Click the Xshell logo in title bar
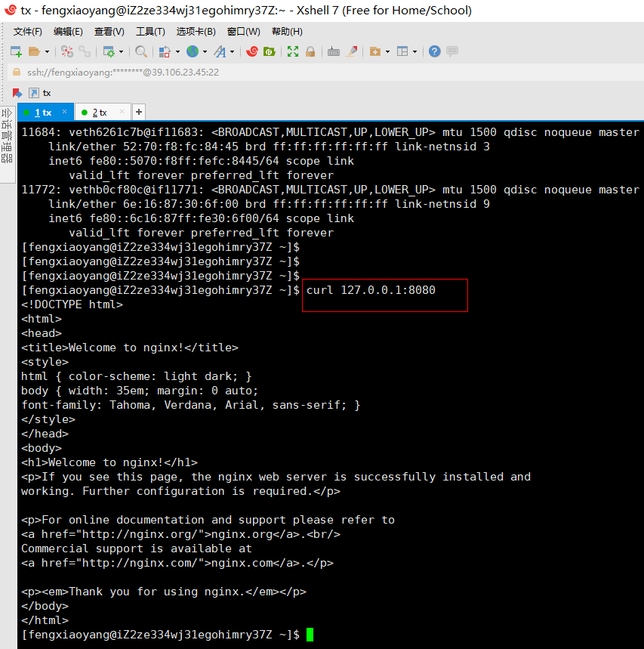Image resolution: width=644 pixels, height=649 pixels. (x=11, y=10)
